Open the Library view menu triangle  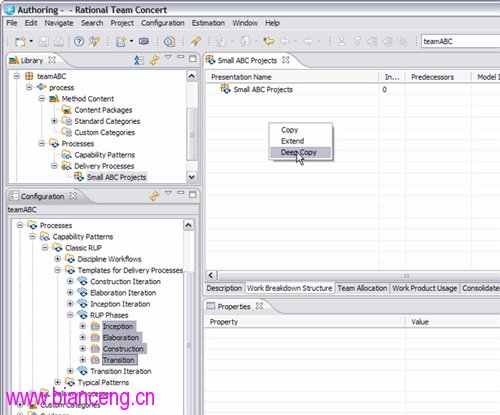[168, 57]
